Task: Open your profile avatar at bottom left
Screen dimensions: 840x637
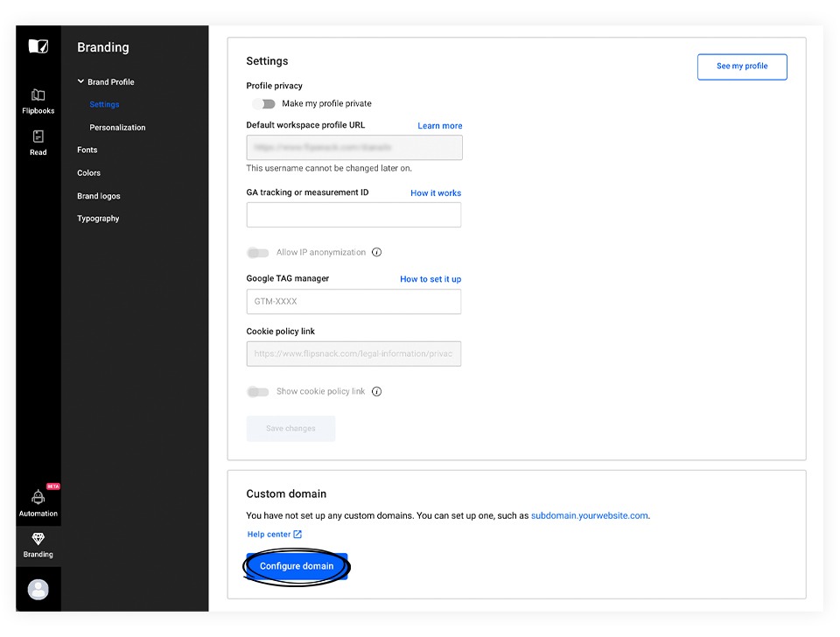Action: click(x=38, y=589)
